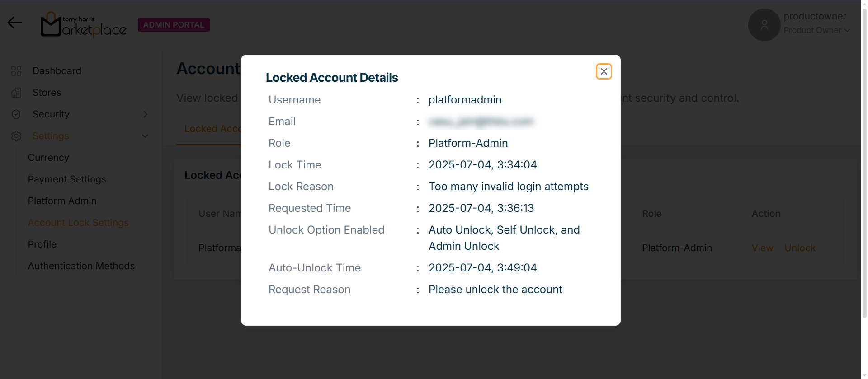The height and width of the screenshot is (379, 868).
Task: Open Currency settings
Action: (48, 158)
